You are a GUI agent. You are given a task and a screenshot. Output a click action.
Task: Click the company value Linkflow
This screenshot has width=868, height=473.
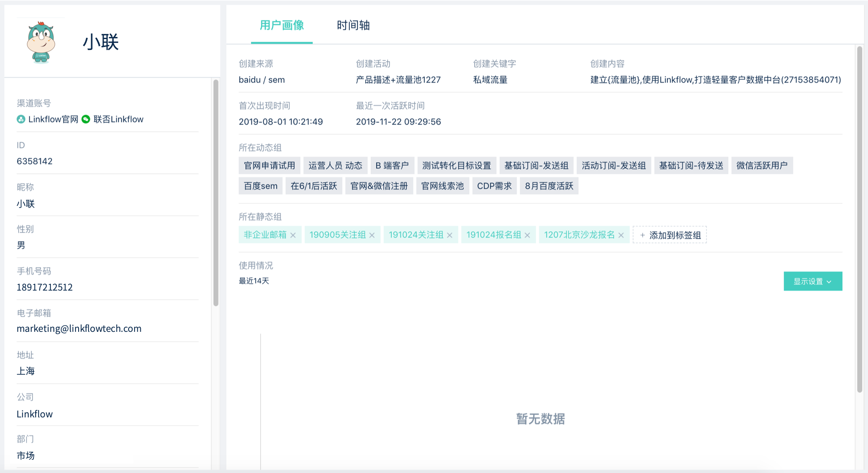(34, 414)
